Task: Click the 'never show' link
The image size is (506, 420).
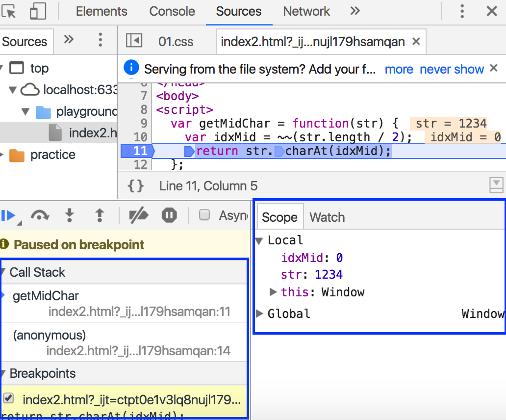Action: click(x=452, y=69)
